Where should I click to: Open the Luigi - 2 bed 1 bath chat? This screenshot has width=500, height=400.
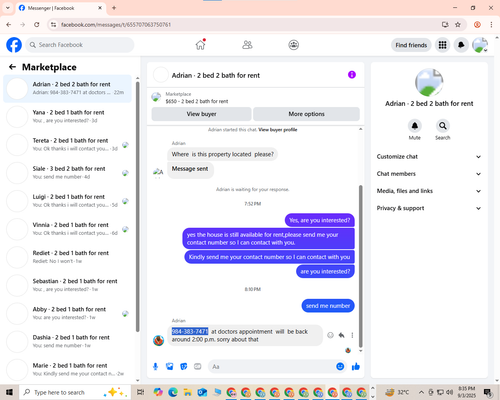(x=67, y=201)
